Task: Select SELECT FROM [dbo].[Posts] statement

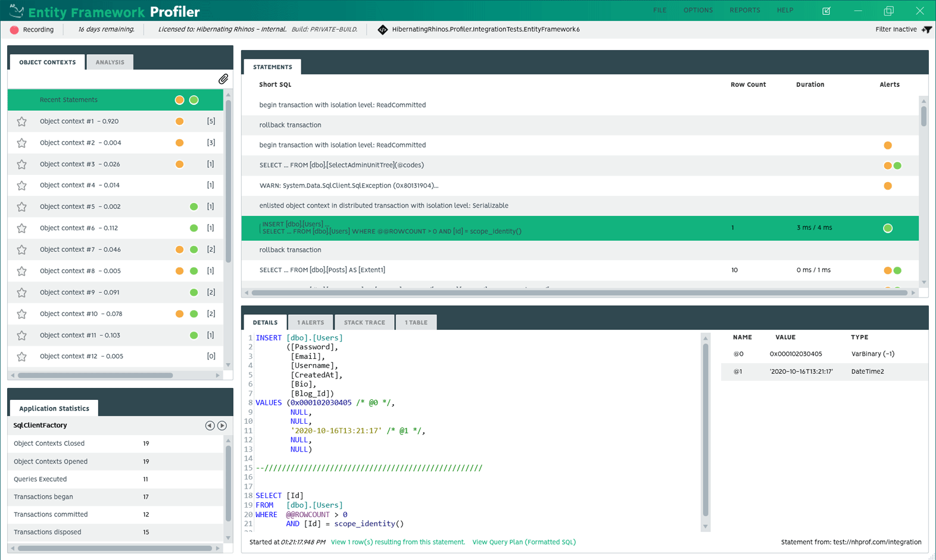Action: click(x=580, y=270)
